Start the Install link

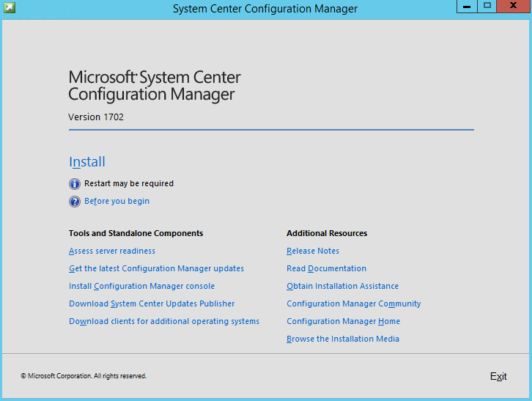click(87, 162)
